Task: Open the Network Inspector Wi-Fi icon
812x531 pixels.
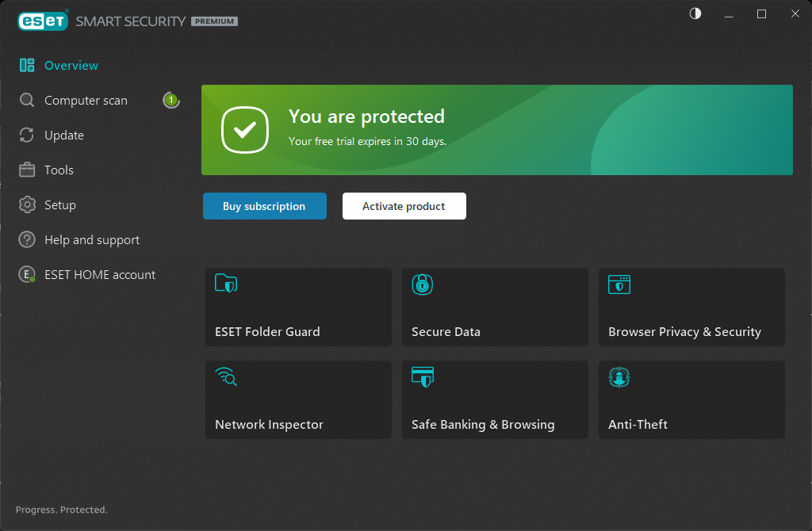Action: pyautogui.click(x=226, y=376)
